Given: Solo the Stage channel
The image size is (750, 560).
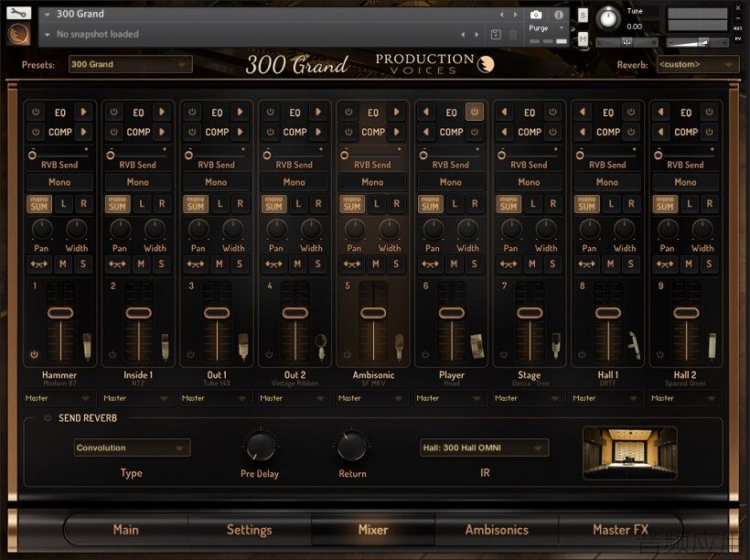Looking at the screenshot, I should (x=552, y=264).
